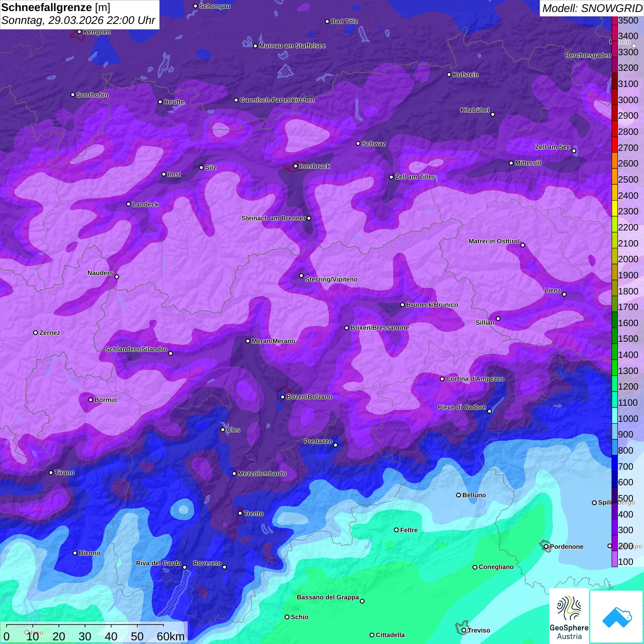Click the Feltre map label
The width and height of the screenshot is (644, 644).
click(409, 530)
